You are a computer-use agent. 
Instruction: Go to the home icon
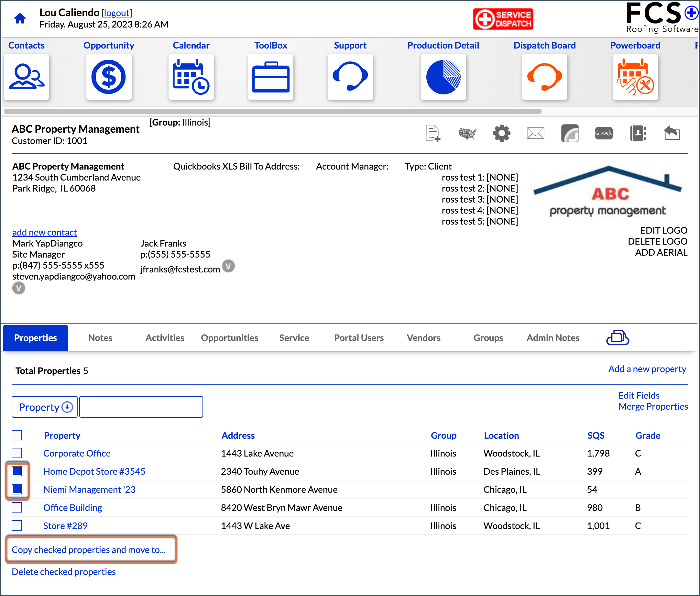pos(20,18)
